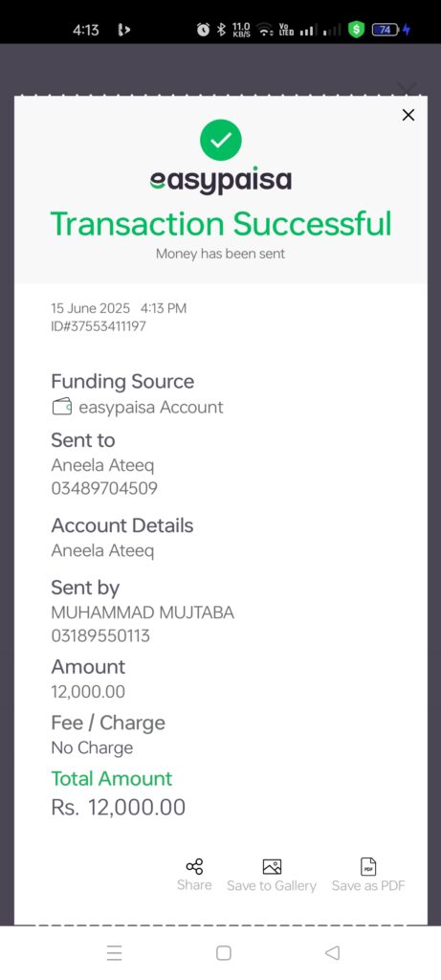Image resolution: width=441 pixels, height=980 pixels.
Task: Tap the battery indicator in the status bar
Action: (386, 30)
